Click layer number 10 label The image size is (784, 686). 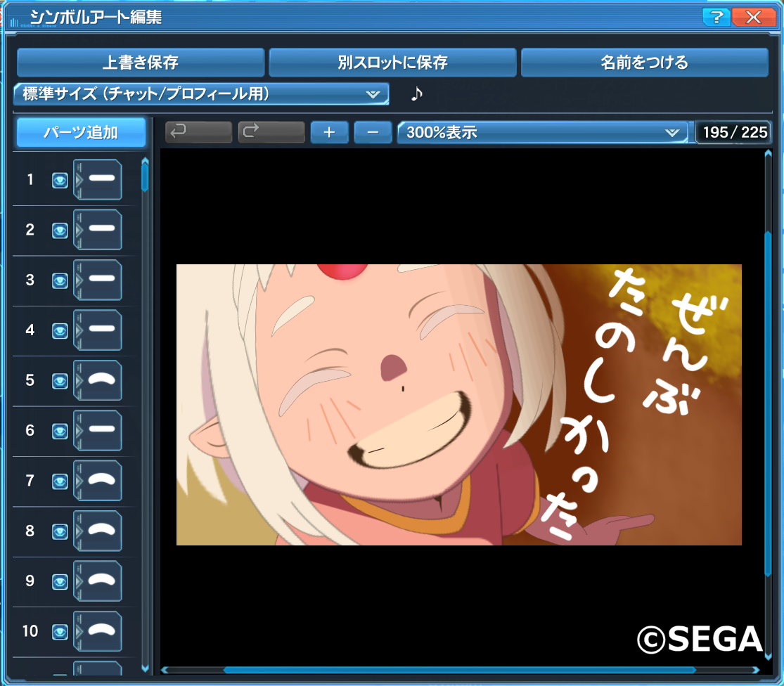click(x=30, y=631)
